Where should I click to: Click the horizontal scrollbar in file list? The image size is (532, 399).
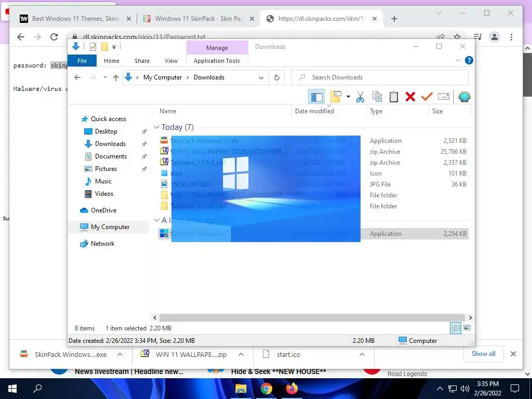pyautogui.click(x=312, y=317)
